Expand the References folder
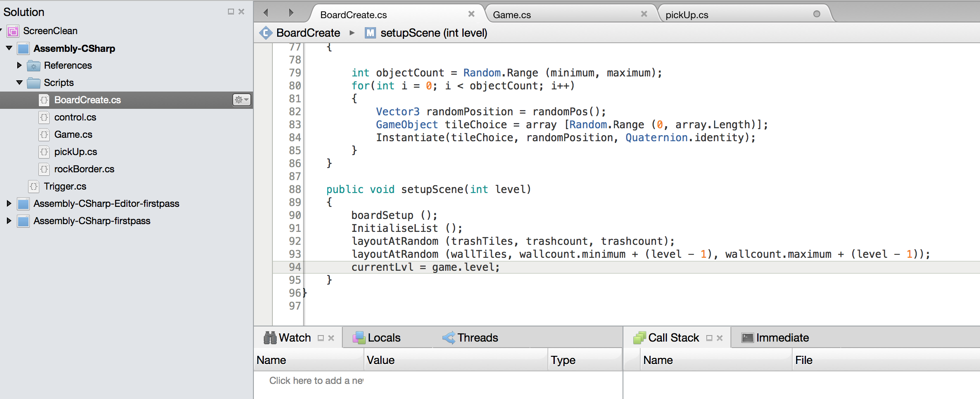980x399 pixels. coord(19,65)
